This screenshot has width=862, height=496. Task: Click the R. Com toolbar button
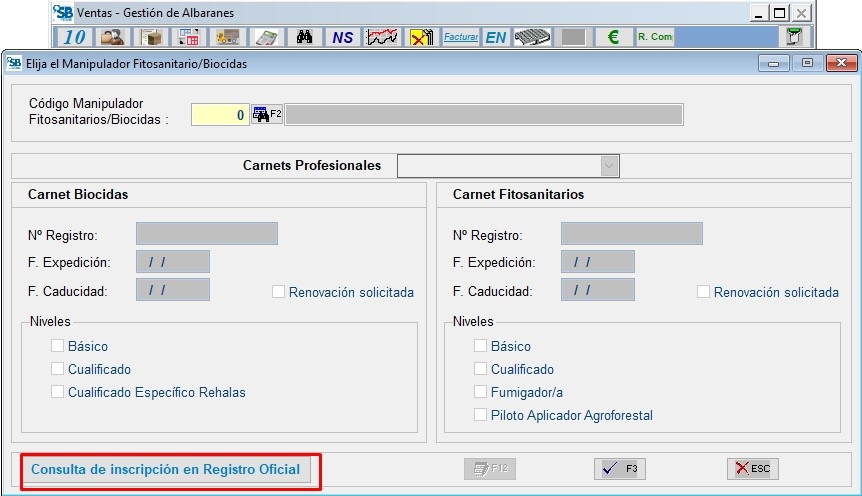tap(655, 37)
